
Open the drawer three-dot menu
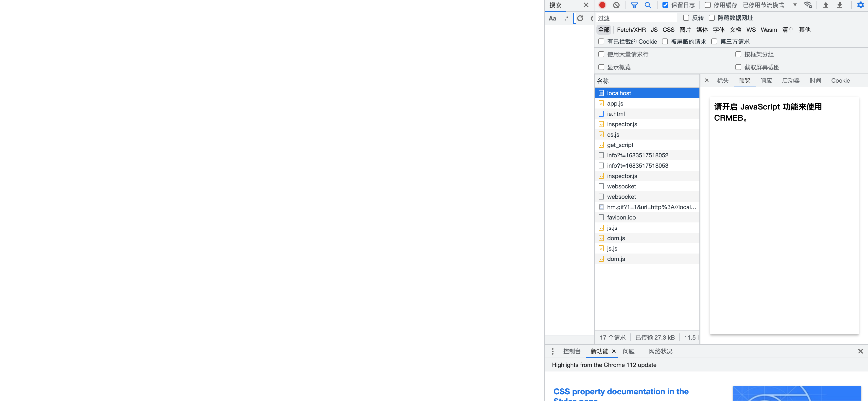point(553,351)
